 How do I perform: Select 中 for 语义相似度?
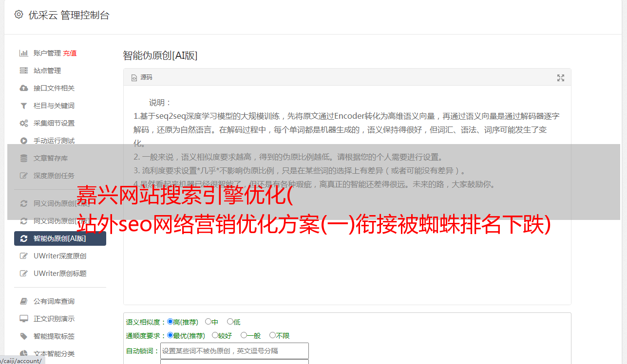208,322
